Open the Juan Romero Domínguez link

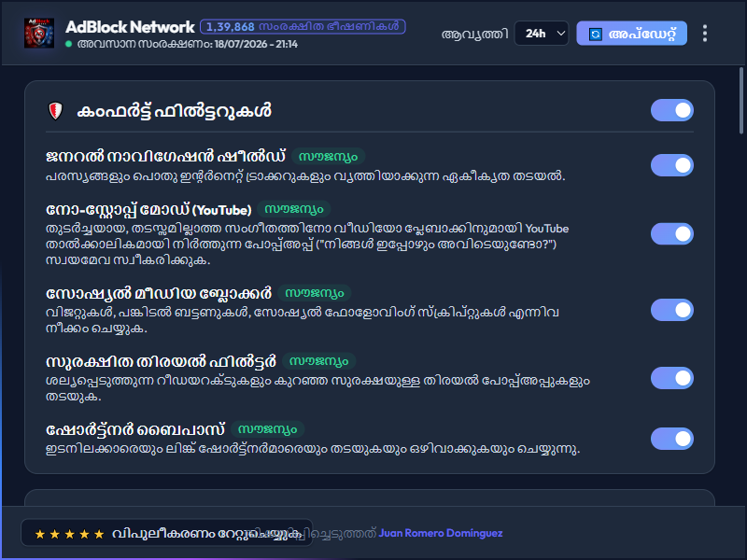coord(441,533)
